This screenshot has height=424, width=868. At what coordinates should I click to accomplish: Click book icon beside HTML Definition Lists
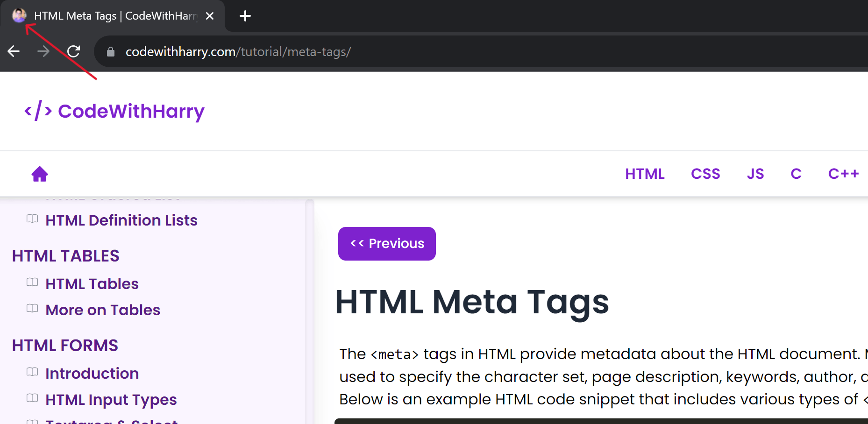pyautogui.click(x=32, y=219)
